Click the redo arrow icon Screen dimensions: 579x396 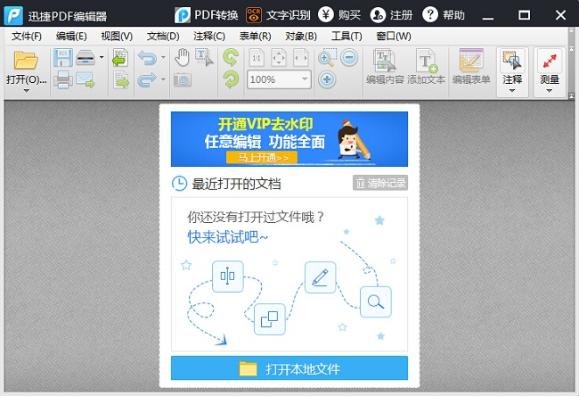tap(147, 79)
